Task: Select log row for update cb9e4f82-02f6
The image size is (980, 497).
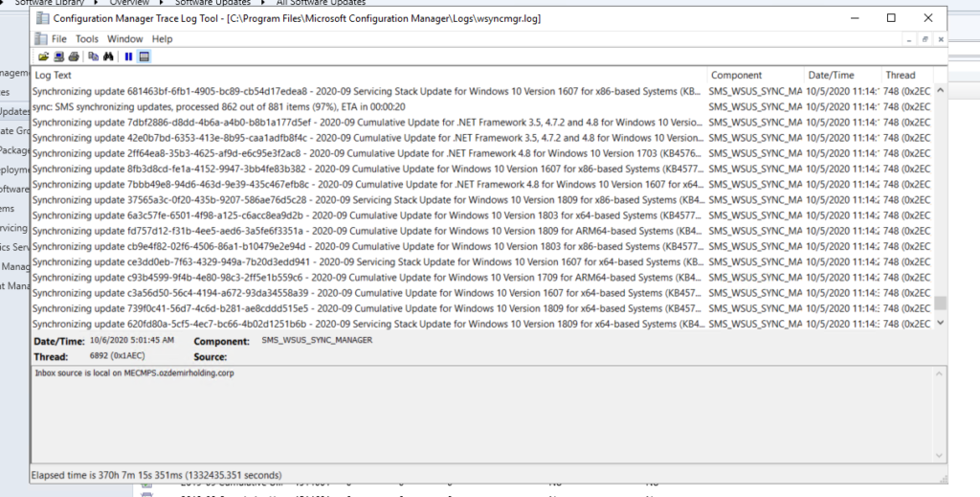Action: coord(482,246)
